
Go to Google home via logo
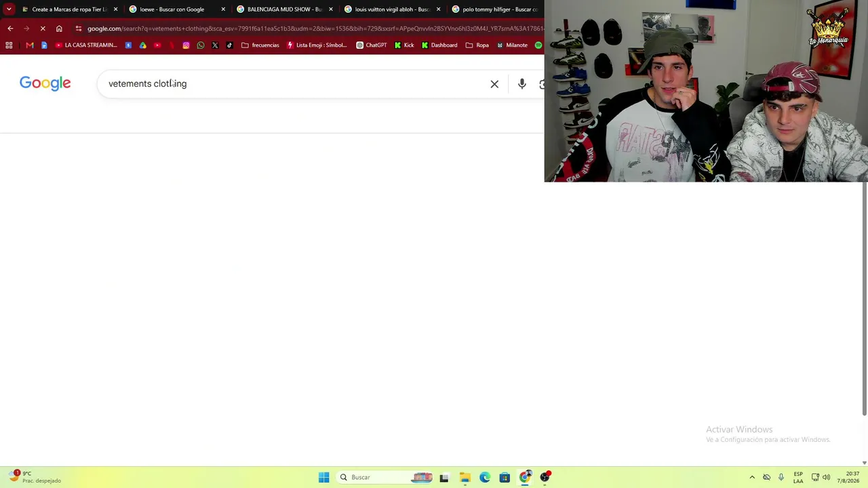click(x=45, y=83)
